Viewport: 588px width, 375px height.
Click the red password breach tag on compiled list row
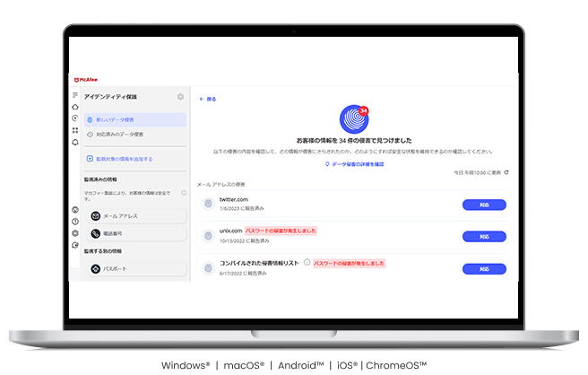tap(350, 264)
